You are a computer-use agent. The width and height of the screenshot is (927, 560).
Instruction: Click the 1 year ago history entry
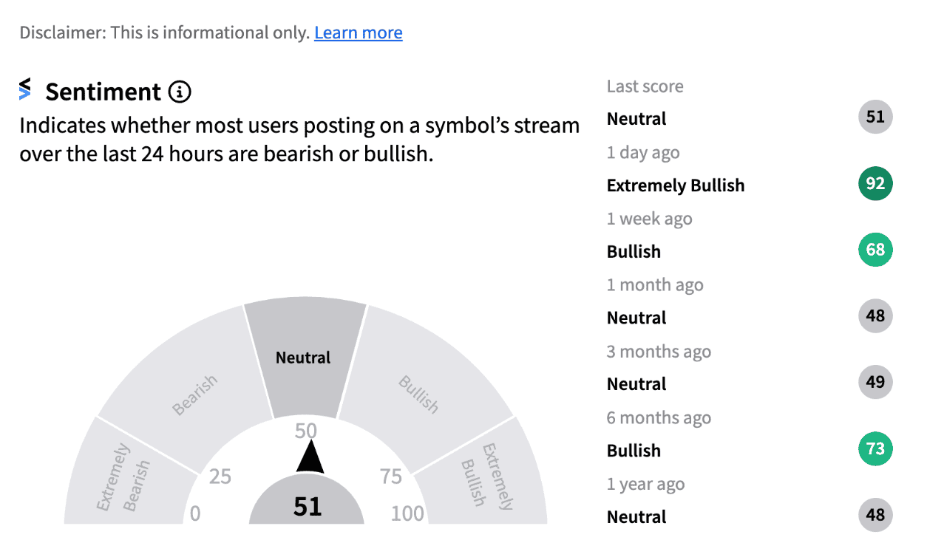(x=645, y=483)
